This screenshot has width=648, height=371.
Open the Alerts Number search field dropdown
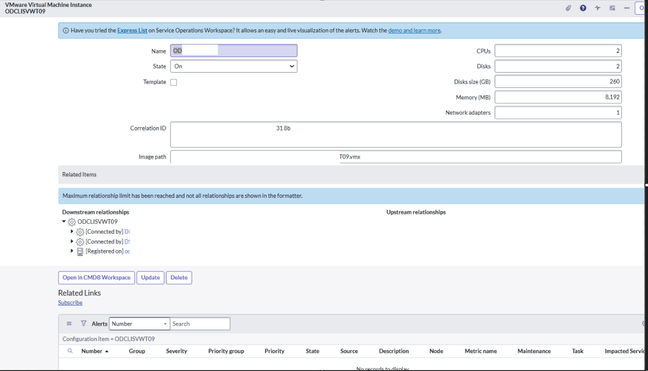pos(139,323)
